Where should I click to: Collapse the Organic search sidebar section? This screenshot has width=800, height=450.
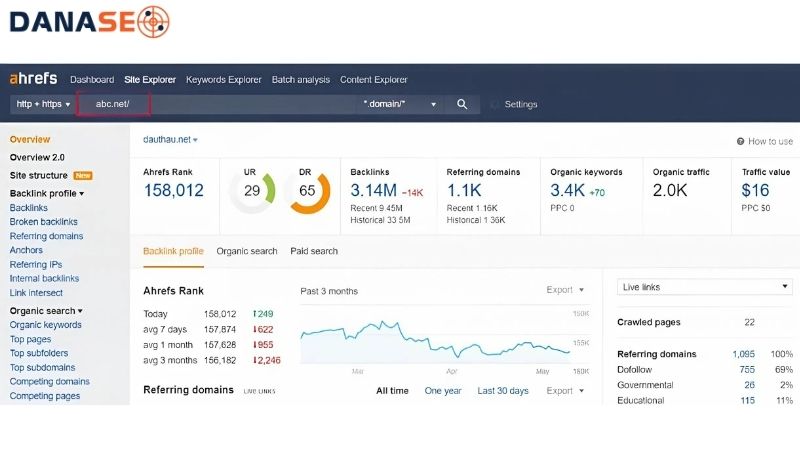[46, 311]
